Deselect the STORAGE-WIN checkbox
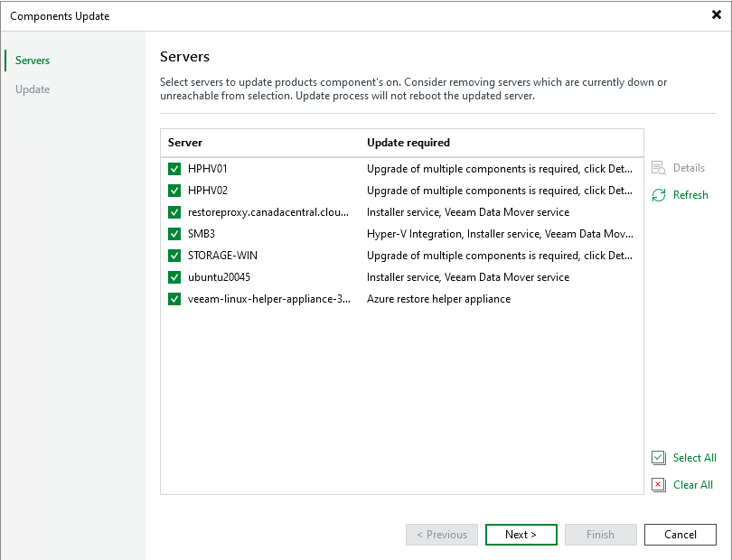This screenshot has width=732, height=560. [174, 256]
